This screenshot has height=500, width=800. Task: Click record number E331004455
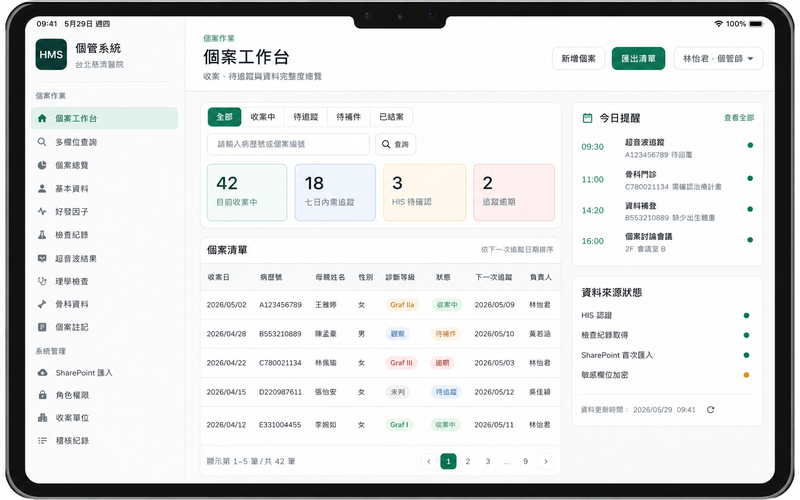(280, 424)
